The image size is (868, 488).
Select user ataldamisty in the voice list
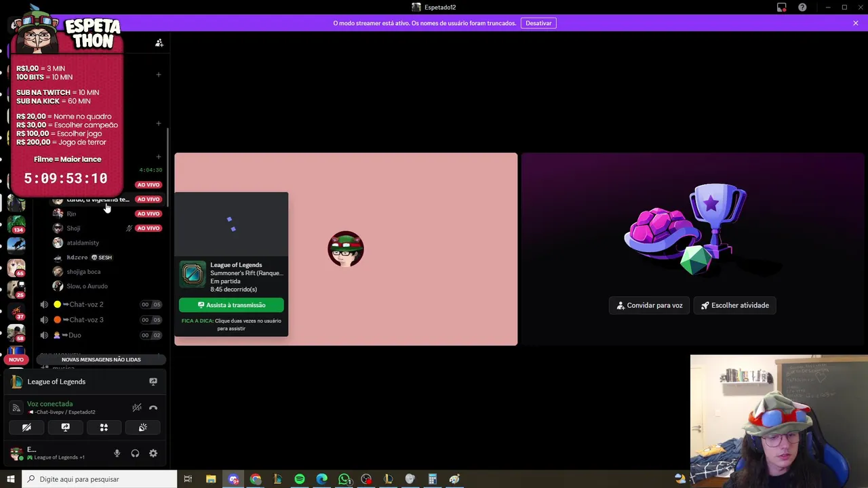click(83, 243)
